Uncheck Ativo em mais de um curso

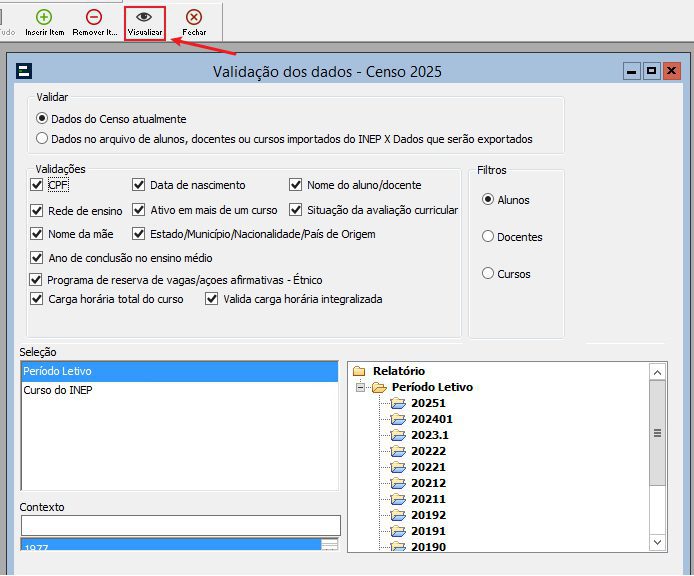(139, 209)
